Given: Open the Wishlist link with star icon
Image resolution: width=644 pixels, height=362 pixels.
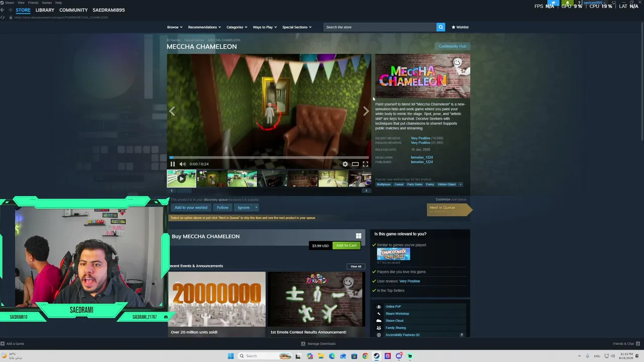Looking at the screenshot, I should [x=460, y=27].
